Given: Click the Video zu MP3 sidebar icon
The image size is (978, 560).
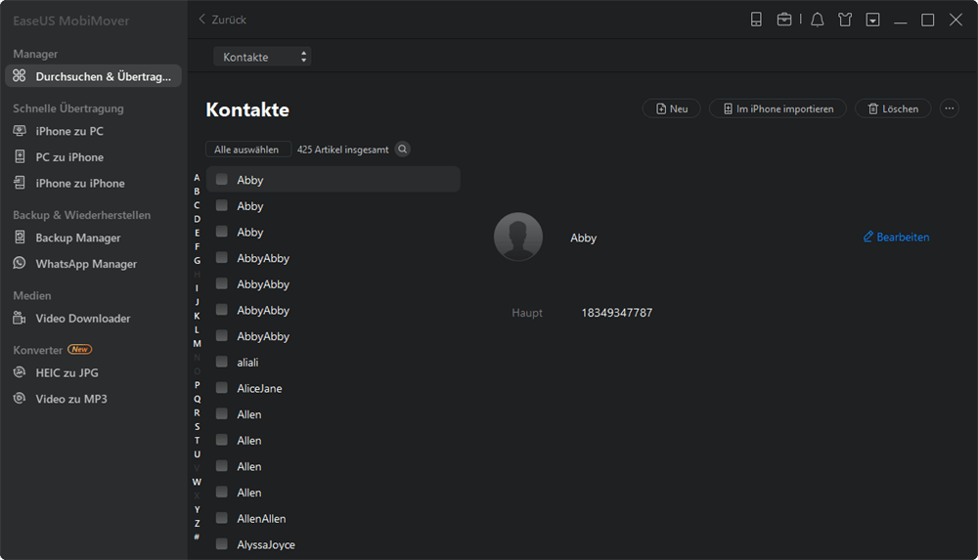Looking at the screenshot, I should pos(20,398).
